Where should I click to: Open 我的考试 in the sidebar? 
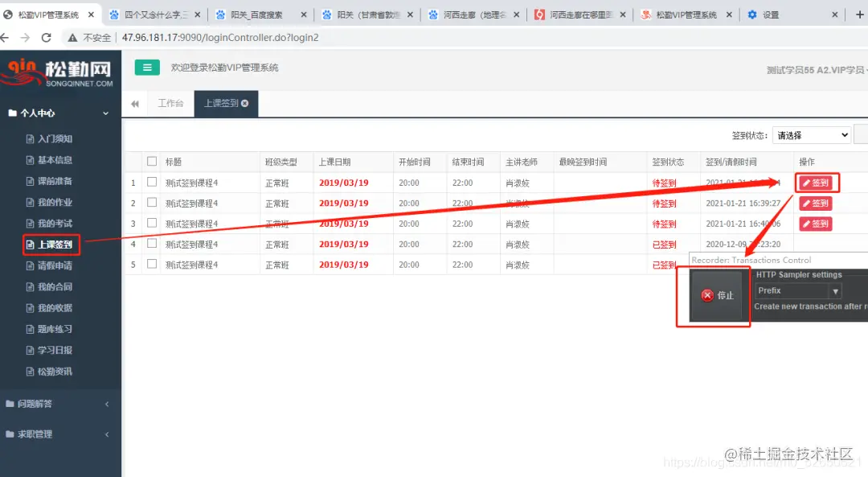click(x=50, y=224)
